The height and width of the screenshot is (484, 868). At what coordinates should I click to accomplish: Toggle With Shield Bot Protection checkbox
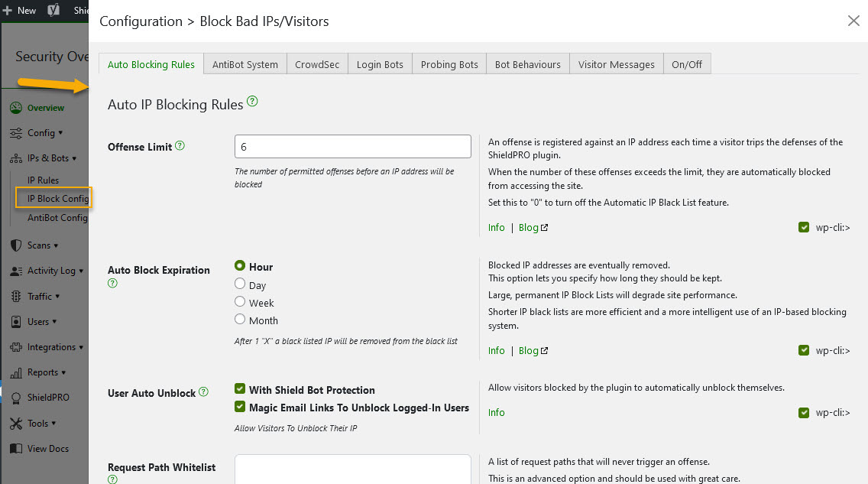pyautogui.click(x=240, y=388)
